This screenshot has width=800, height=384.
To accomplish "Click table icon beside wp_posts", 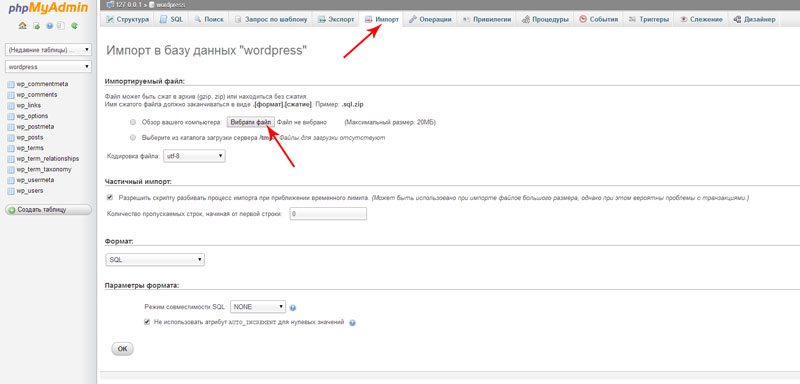I will coord(11,138).
